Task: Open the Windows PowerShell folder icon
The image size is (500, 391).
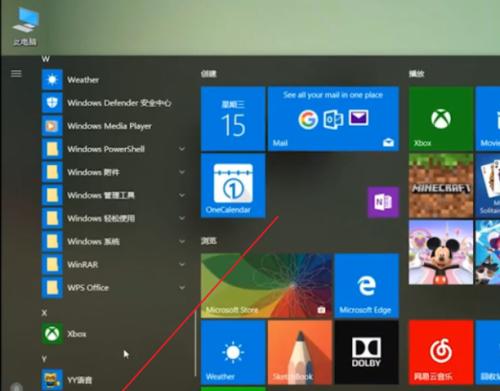Action: pyautogui.click(x=52, y=149)
